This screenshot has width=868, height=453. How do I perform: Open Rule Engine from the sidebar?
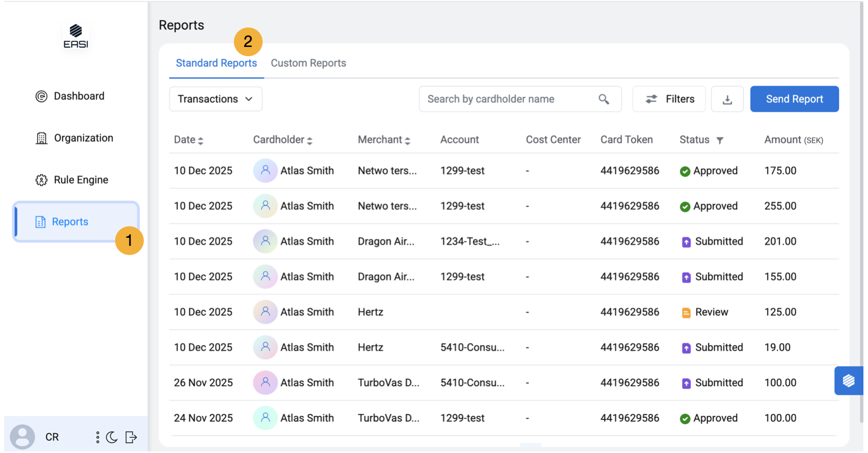[x=81, y=180]
